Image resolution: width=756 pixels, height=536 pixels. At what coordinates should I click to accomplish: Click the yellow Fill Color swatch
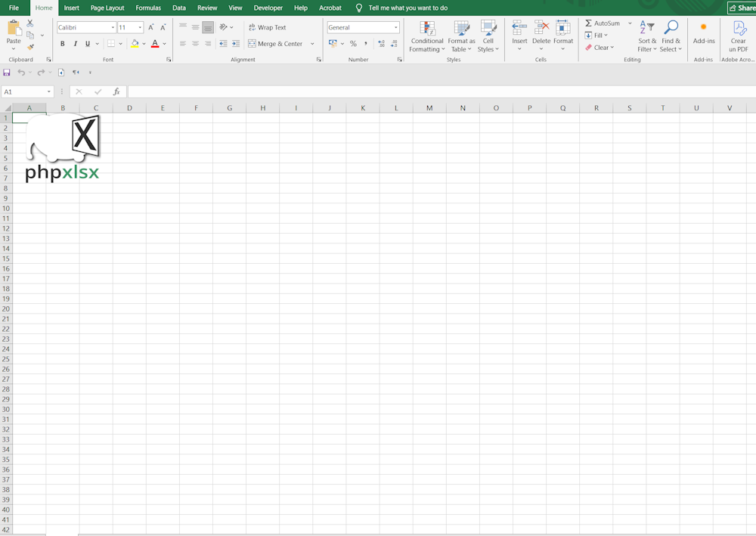click(x=135, y=44)
